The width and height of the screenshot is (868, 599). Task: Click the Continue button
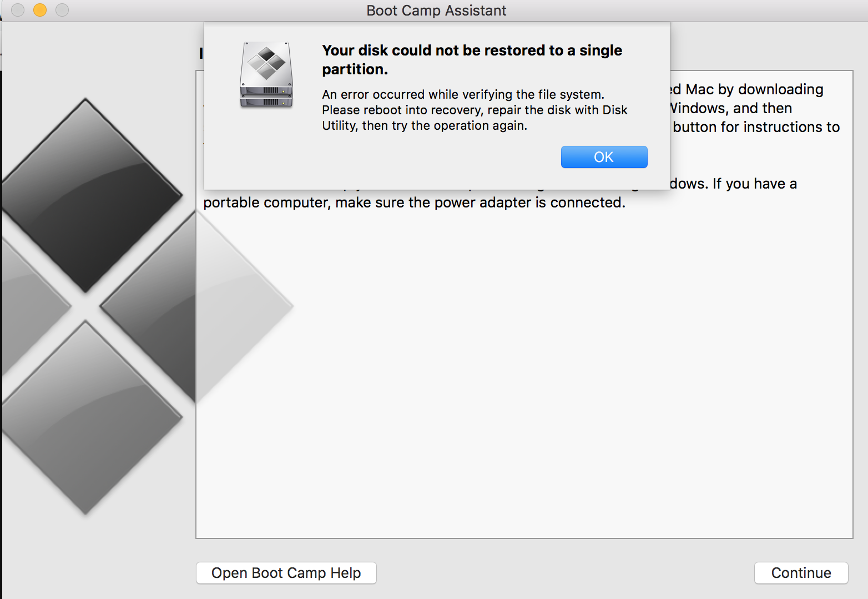point(801,573)
